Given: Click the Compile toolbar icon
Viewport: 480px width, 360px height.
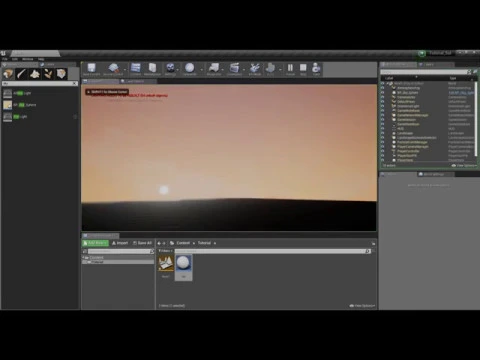Looking at the screenshot, I should tap(270, 69).
